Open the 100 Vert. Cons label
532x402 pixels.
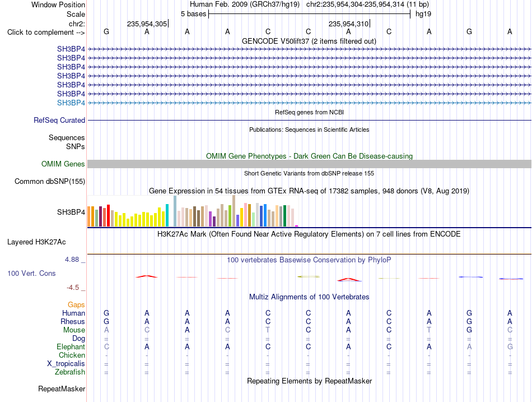coord(31,273)
